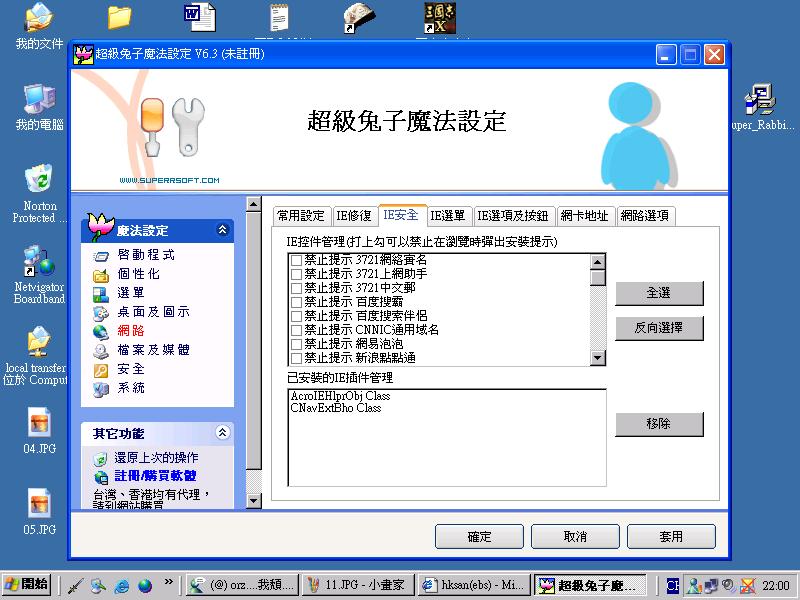Screen dimensions: 800x600
Task: Expand quick launch overflow chevron
Action: pos(168,581)
